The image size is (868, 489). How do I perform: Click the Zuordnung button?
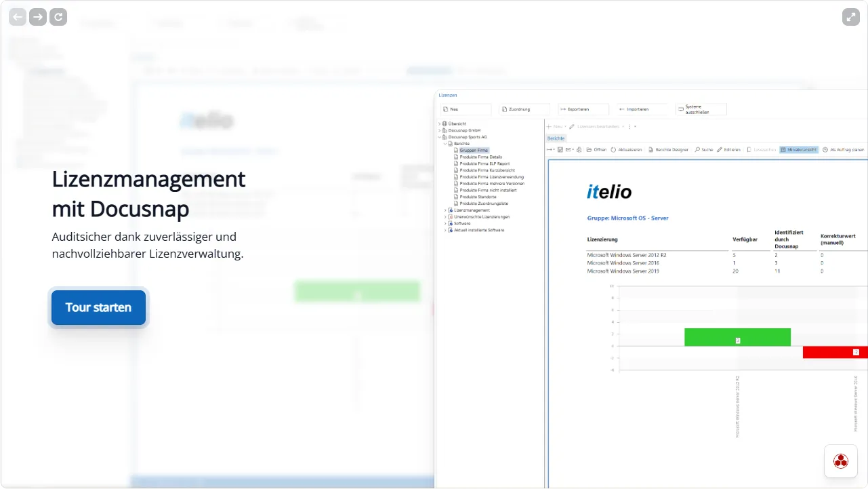click(x=524, y=109)
